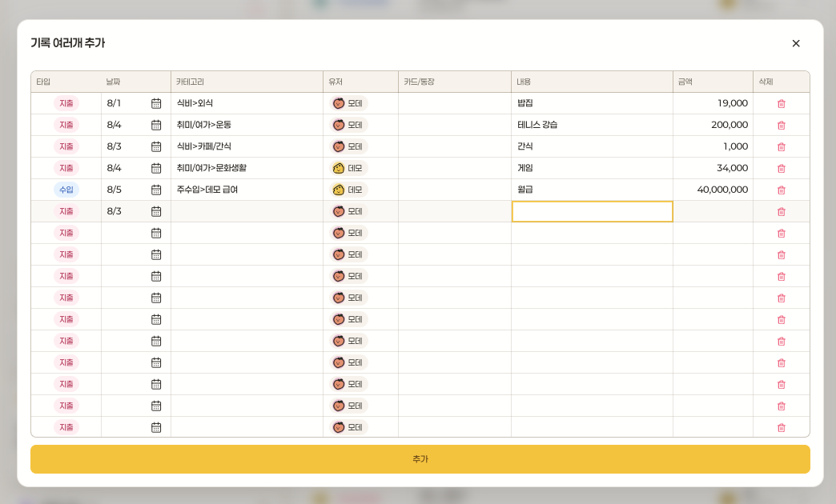Show date picker icon for 월급 row
Screen dimensions: 836x504
(156, 190)
